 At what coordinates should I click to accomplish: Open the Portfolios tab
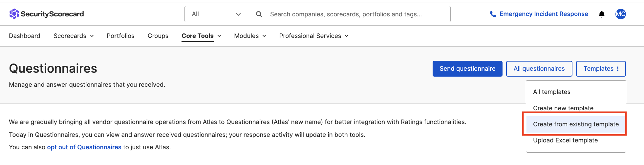pyautogui.click(x=120, y=36)
